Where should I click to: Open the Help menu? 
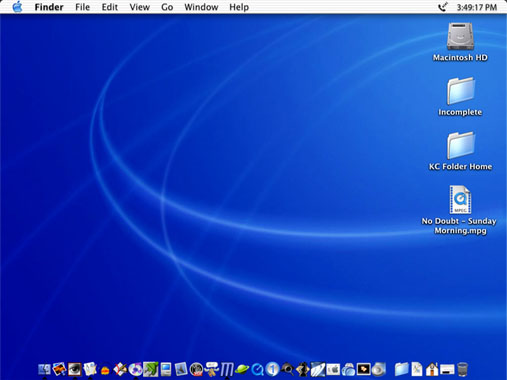click(x=239, y=7)
